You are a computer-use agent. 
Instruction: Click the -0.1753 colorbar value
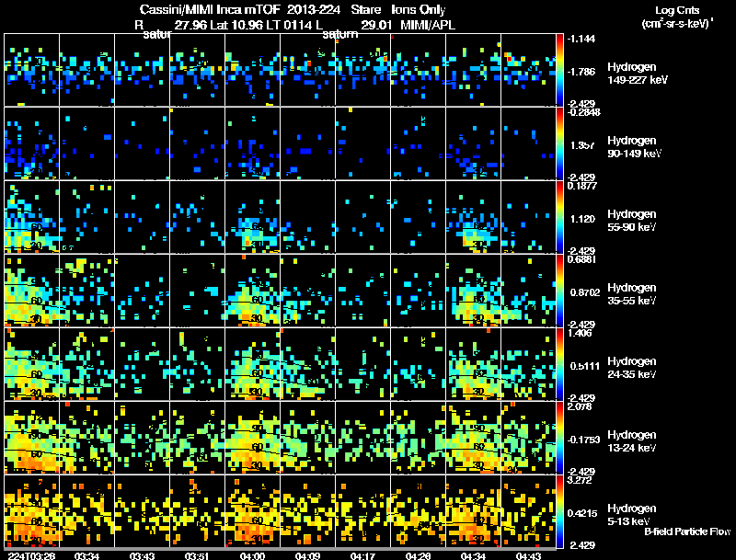tap(583, 440)
